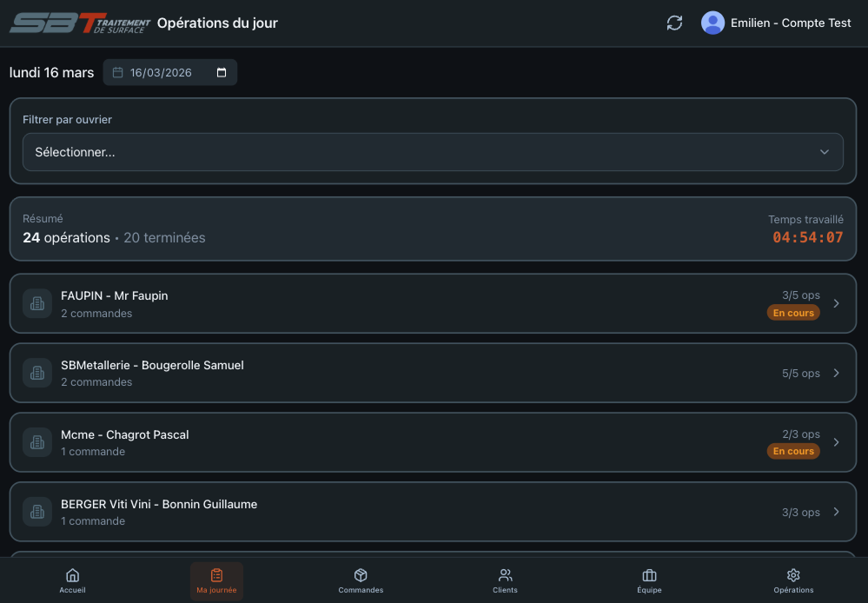
Task: Expand SBMetallerie row with the right chevron
Action: click(x=836, y=373)
